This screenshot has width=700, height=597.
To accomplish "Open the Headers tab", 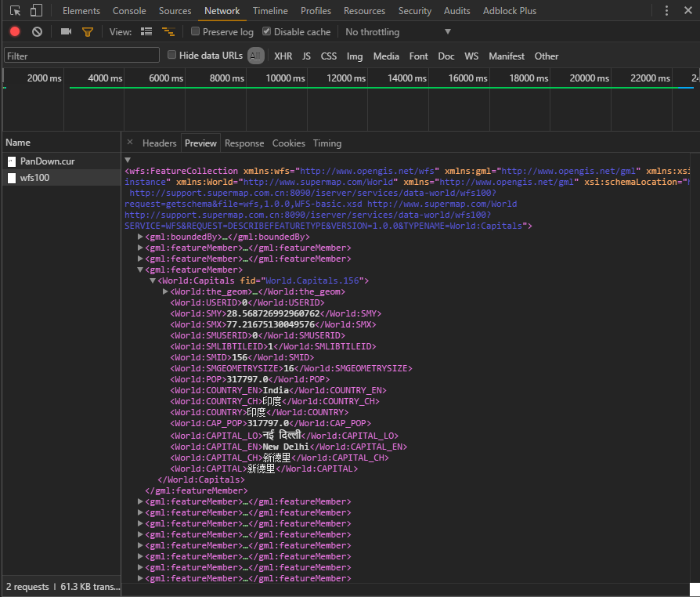I will 159,143.
